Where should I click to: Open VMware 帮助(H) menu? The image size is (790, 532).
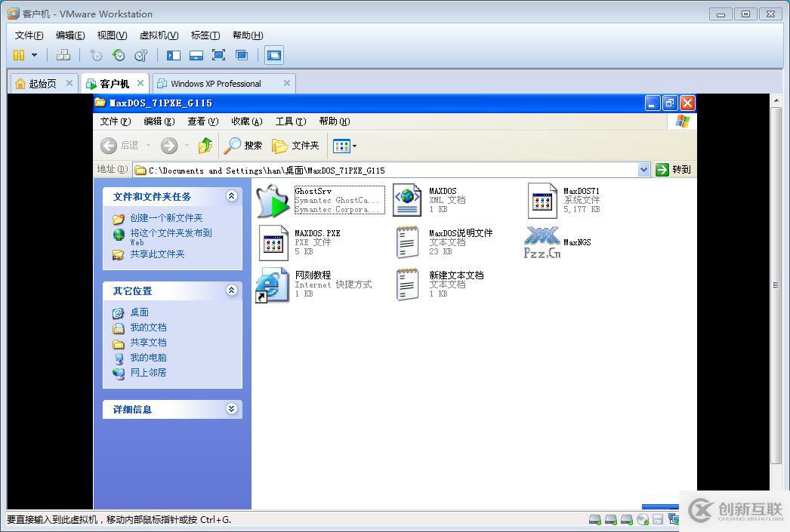point(248,35)
